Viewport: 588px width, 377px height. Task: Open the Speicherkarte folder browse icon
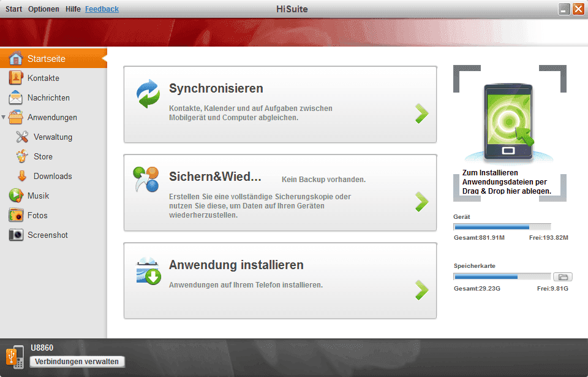click(x=563, y=277)
